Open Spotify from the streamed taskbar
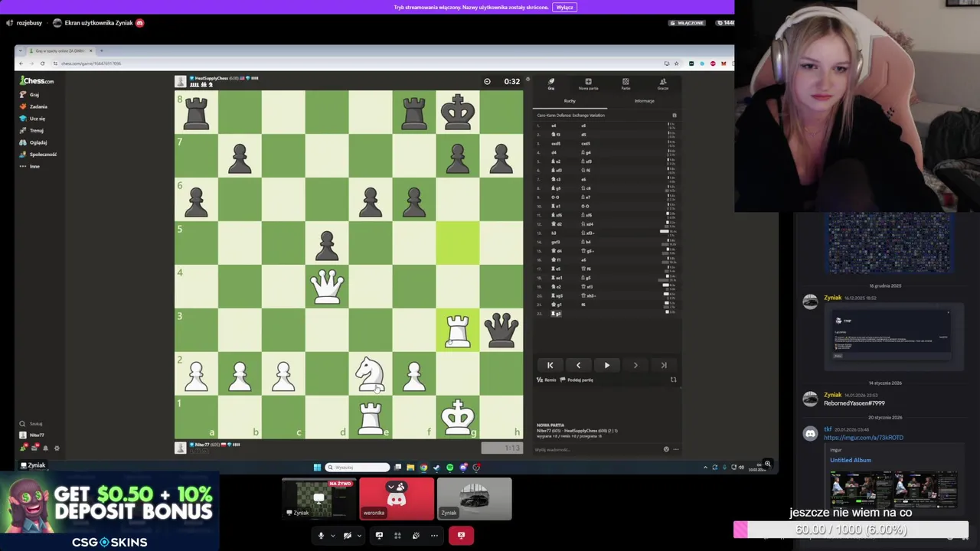The width and height of the screenshot is (980, 551). (449, 467)
